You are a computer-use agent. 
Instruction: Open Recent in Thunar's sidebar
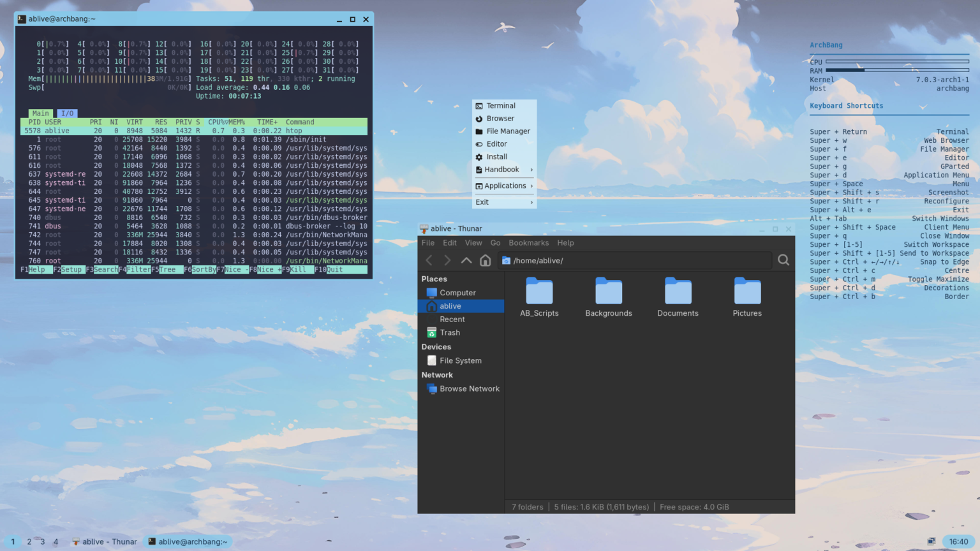pos(461,320)
